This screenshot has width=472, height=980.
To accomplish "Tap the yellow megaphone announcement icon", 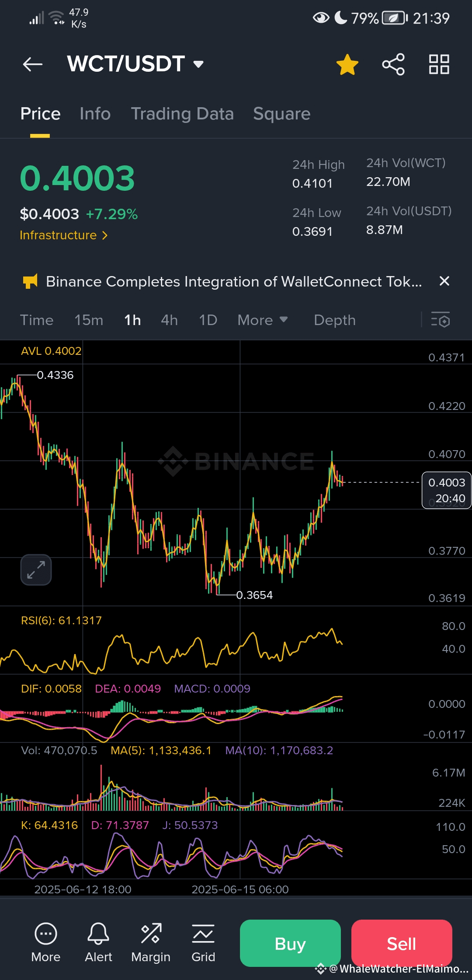I will [30, 281].
